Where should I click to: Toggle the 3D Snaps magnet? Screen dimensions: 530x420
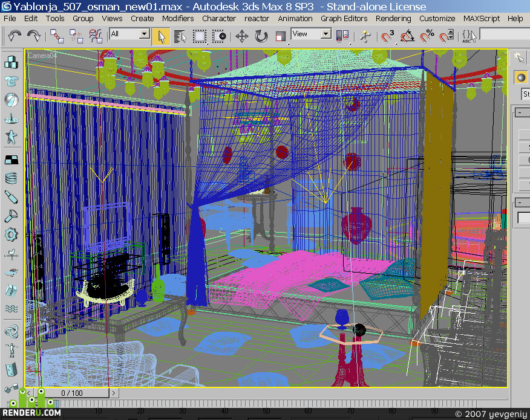[x=387, y=36]
